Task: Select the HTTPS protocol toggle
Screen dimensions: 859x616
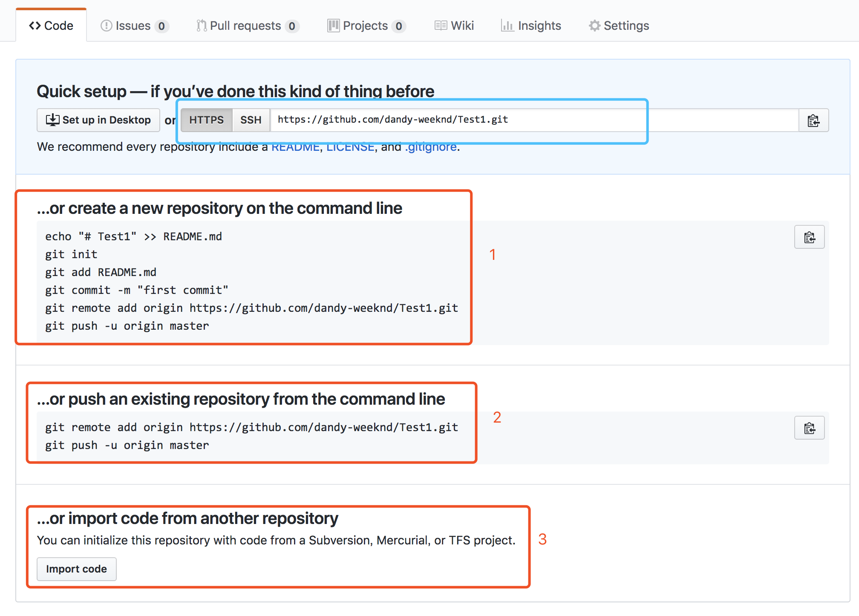Action: click(206, 120)
